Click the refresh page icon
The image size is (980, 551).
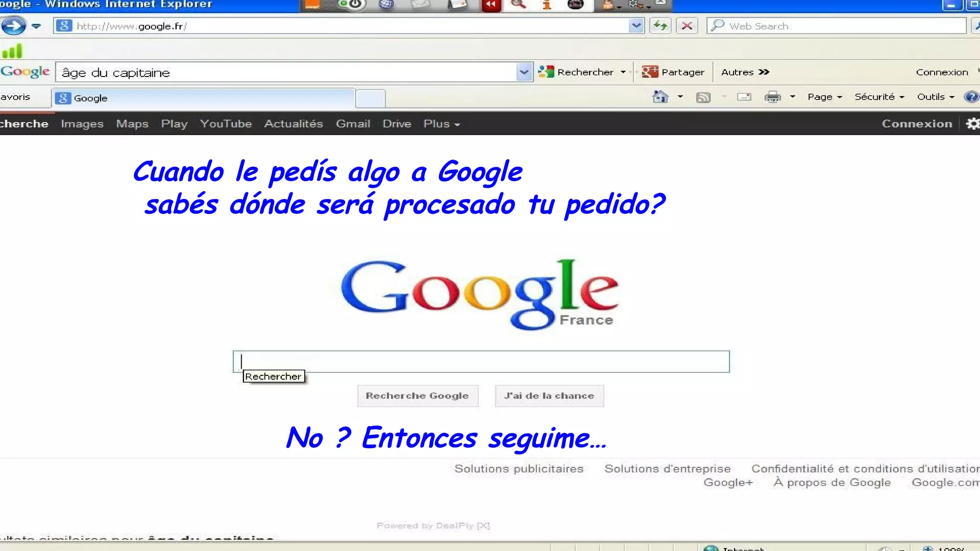pos(660,26)
